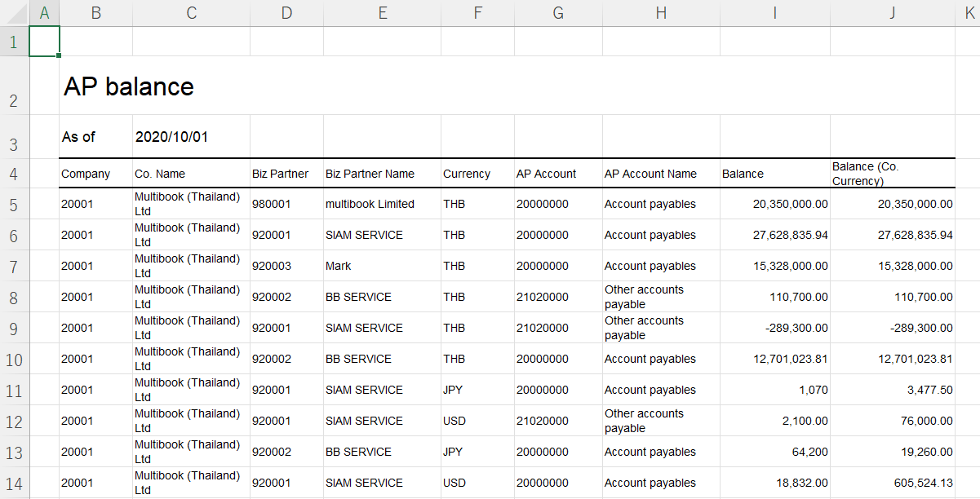Select row 5 header

pos(14,204)
